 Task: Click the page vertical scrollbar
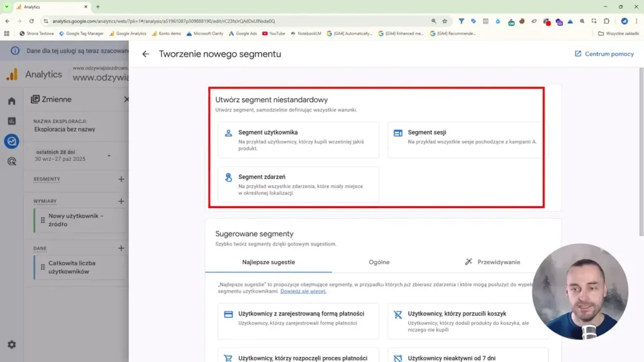641,152
